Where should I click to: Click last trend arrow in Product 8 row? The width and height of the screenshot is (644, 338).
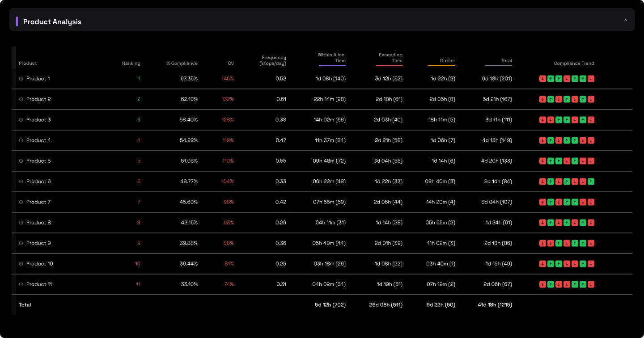[591, 223]
